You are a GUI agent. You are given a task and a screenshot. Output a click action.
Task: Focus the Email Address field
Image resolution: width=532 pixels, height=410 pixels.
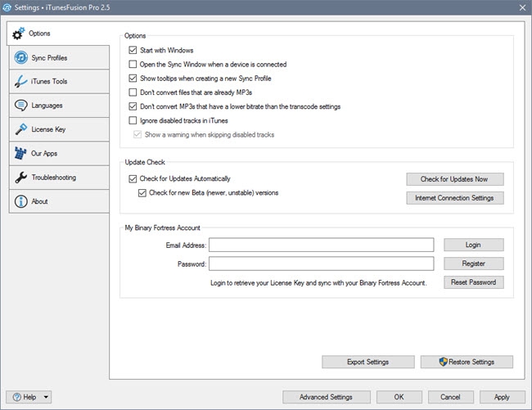pyautogui.click(x=322, y=245)
